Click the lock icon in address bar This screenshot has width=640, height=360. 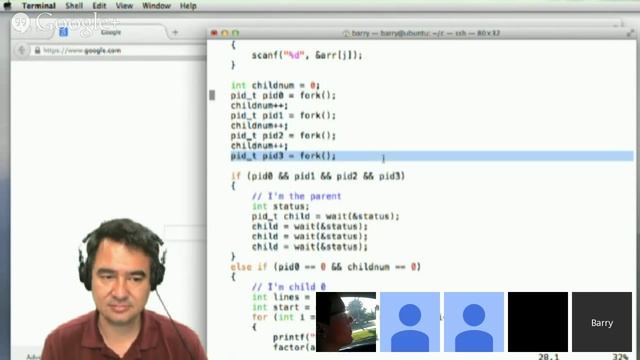click(37, 51)
